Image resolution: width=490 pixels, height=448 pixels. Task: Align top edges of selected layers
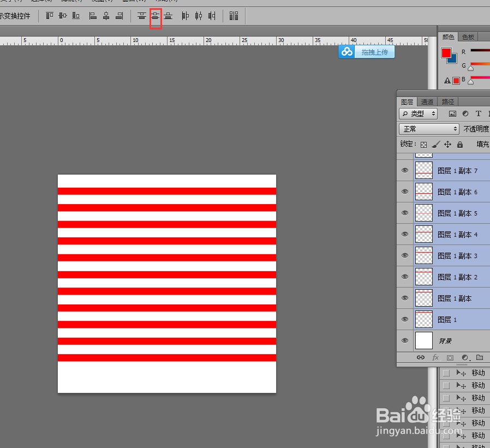50,16
